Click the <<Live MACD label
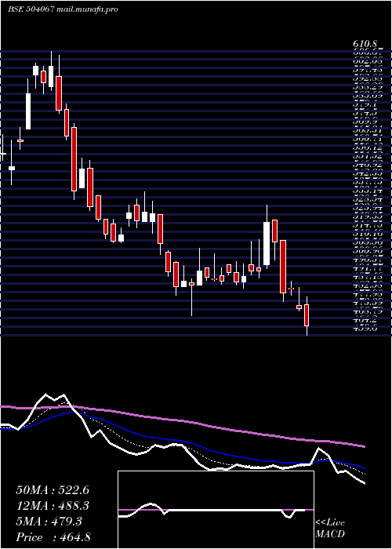392x549 pixels. 330,529
